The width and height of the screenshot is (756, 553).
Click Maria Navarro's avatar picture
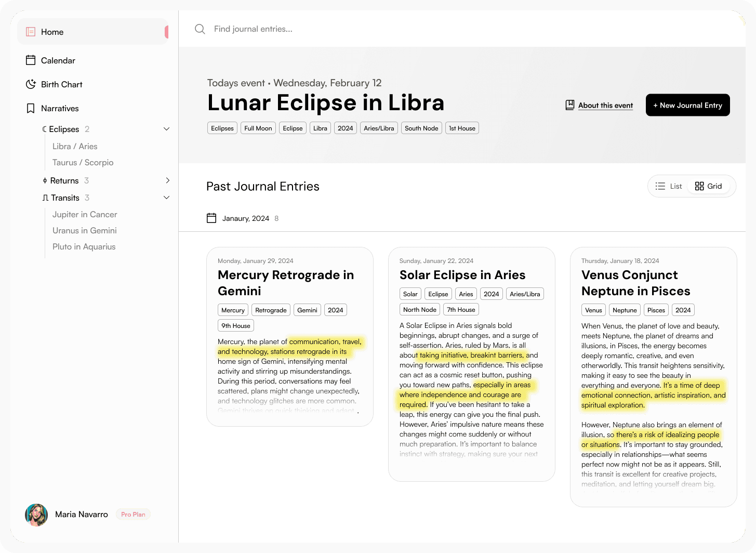(36, 515)
